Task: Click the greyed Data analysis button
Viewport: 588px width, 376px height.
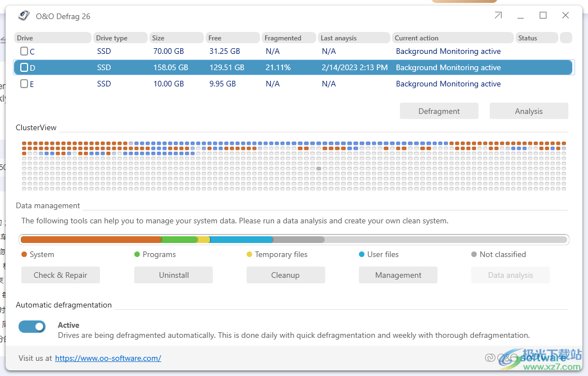Action: point(510,275)
